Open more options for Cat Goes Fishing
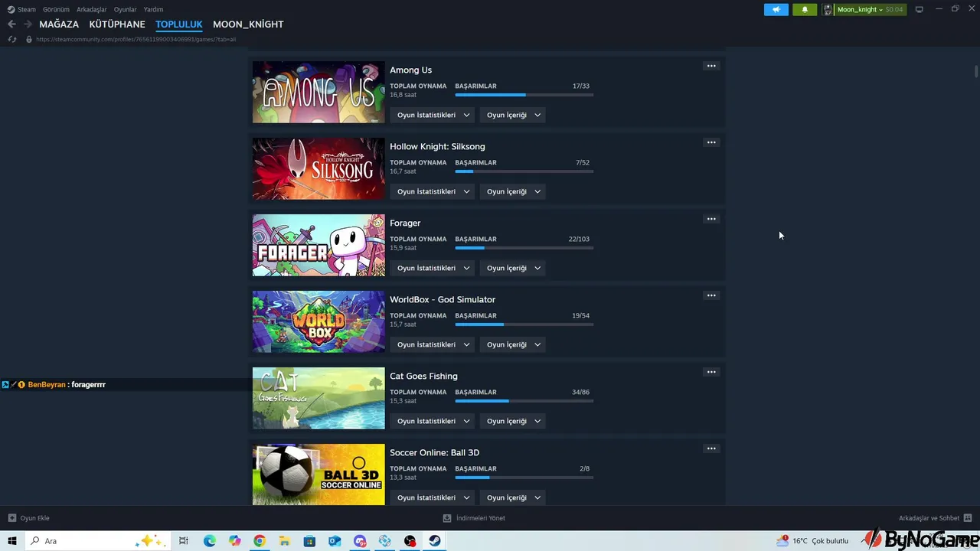 [x=711, y=372]
